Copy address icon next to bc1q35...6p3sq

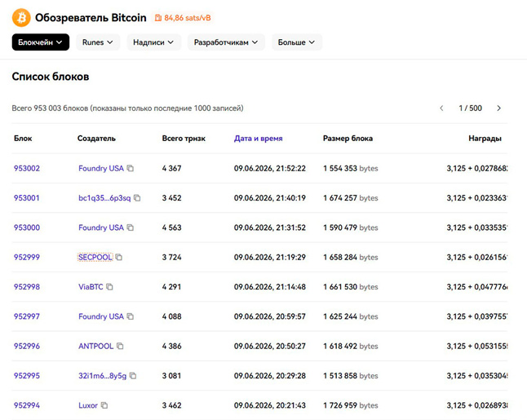[x=137, y=198]
